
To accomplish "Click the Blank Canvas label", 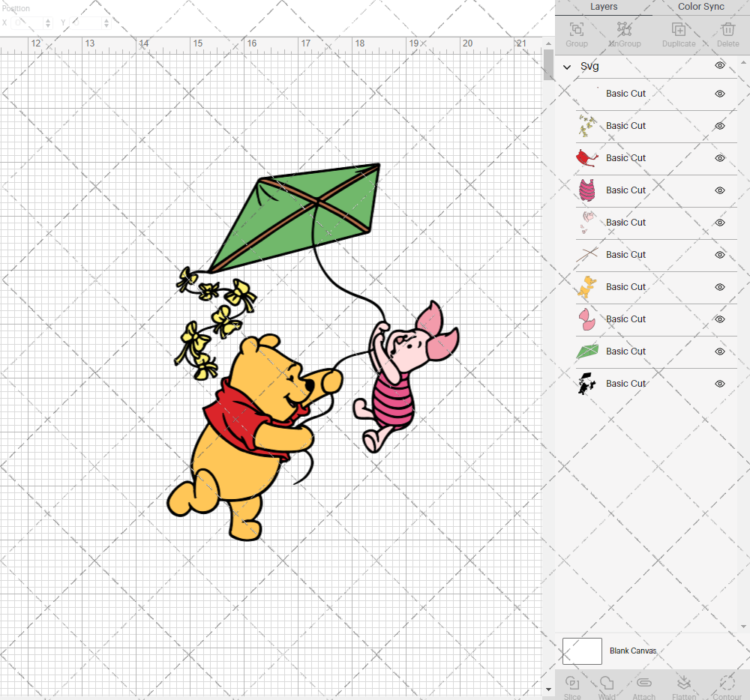I will (x=633, y=651).
